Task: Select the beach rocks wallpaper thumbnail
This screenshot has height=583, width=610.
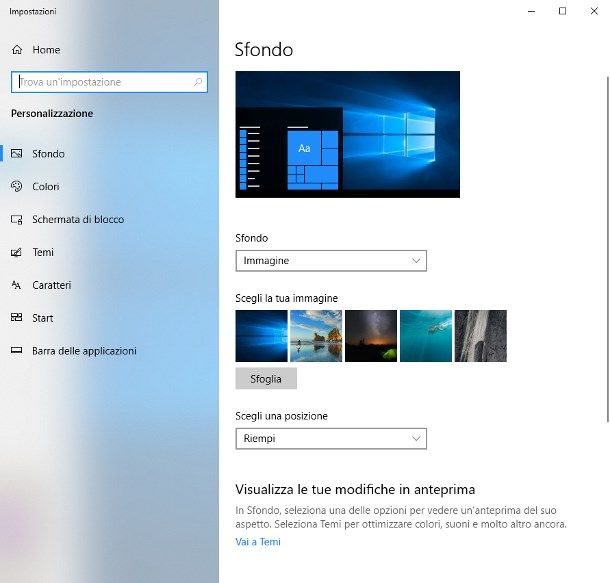Action: (x=316, y=336)
